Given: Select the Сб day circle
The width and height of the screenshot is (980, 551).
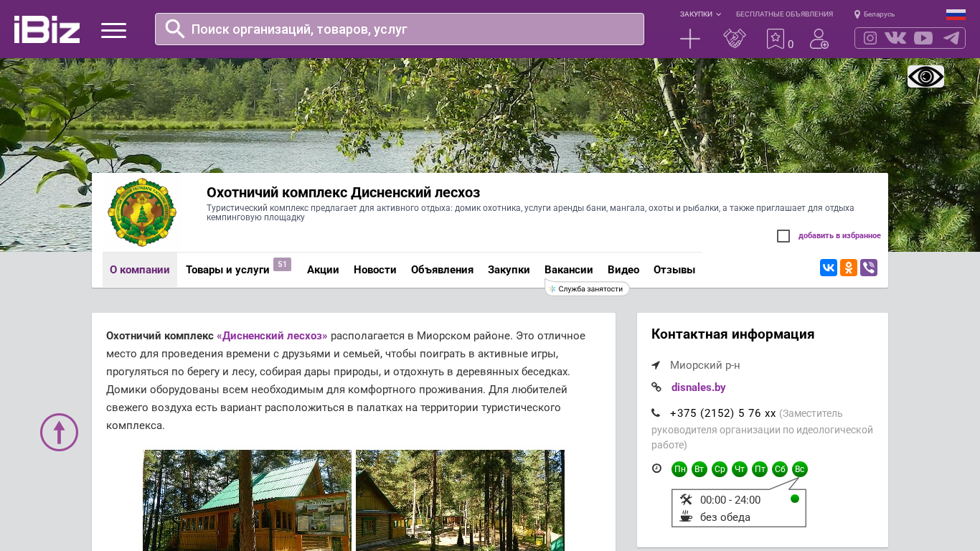Looking at the screenshot, I should [x=780, y=469].
